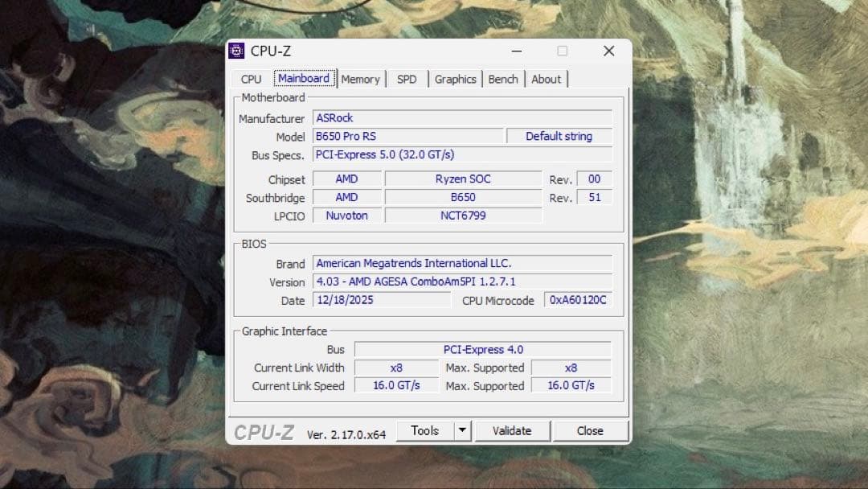Select the Mainboard tab
Screen dimensions: 868x489
point(304,79)
